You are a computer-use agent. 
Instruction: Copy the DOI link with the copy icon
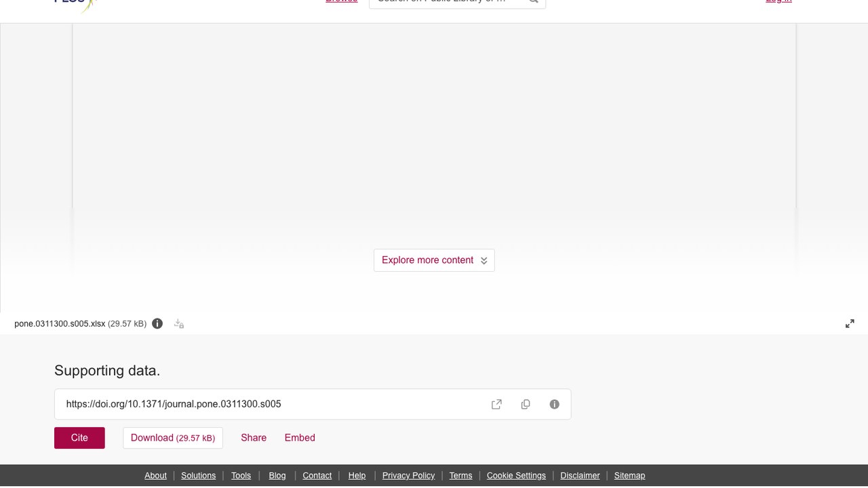526,404
